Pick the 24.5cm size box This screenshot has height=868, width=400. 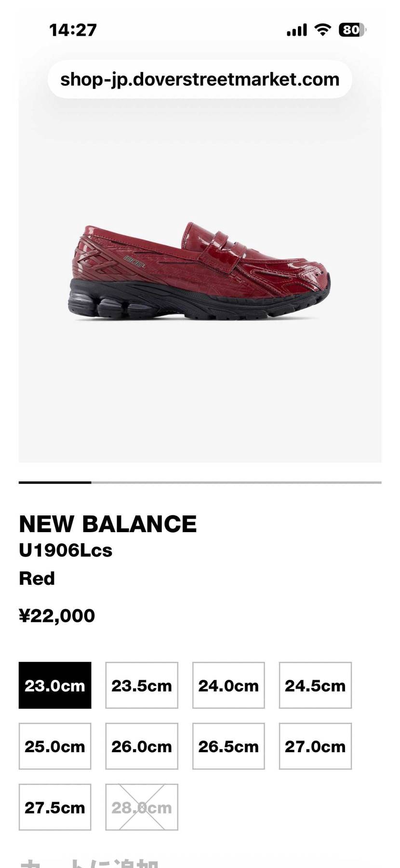point(315,685)
